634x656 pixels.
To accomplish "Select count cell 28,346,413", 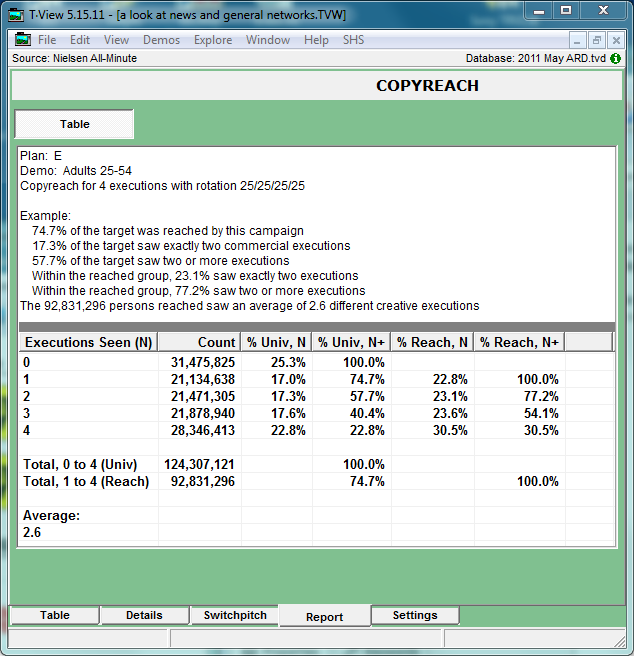I will (200, 430).
